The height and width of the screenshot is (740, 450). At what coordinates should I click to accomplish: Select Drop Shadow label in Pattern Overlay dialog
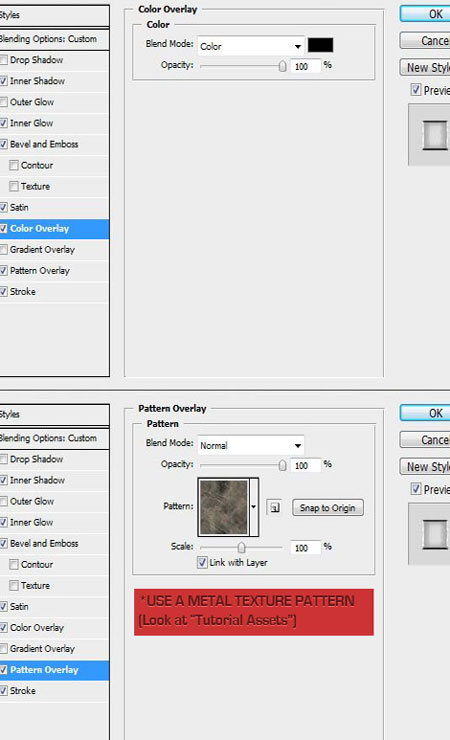36,459
